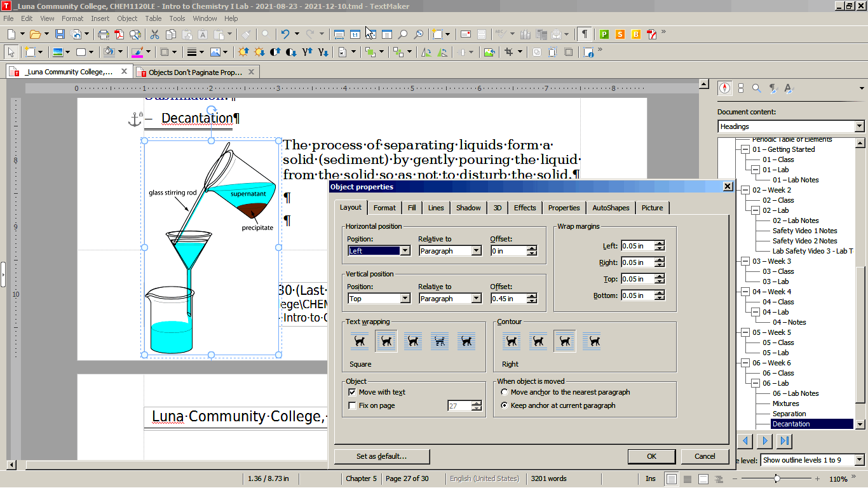Click the Export as PDF icon
The width and height of the screenshot is (868, 488).
[x=119, y=34]
